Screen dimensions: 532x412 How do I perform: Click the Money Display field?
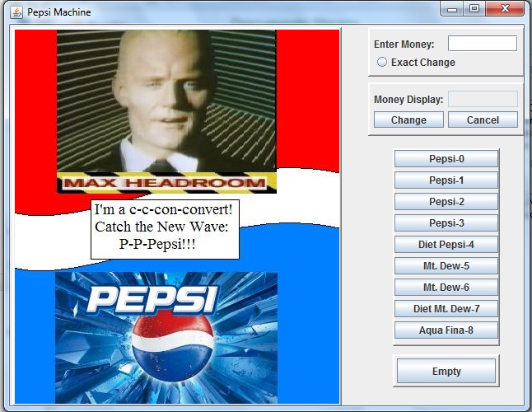tap(483, 99)
